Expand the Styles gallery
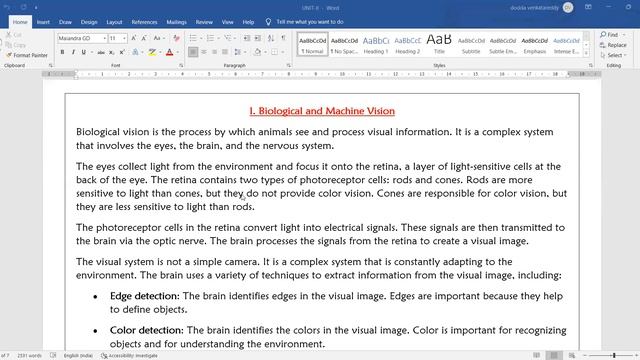Screen dimensions: 640x360 coord(587,53)
